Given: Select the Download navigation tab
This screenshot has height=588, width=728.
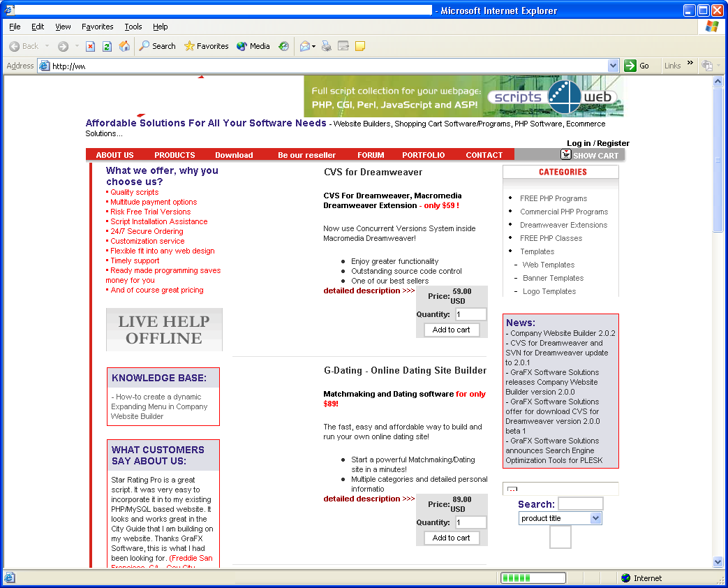Looking at the screenshot, I should click(234, 155).
